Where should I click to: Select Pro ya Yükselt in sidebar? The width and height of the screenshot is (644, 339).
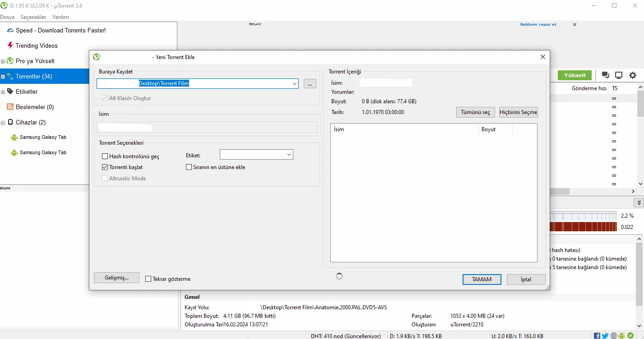click(x=35, y=61)
